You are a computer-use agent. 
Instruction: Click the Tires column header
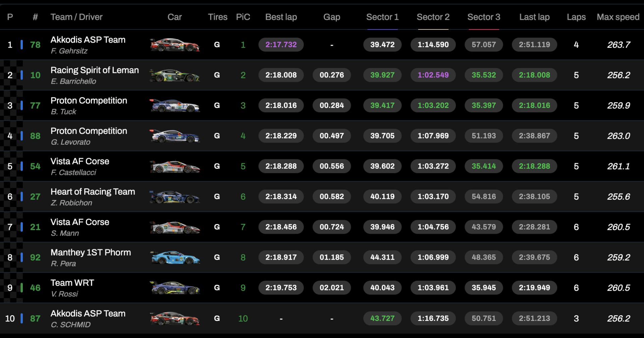[x=218, y=17]
